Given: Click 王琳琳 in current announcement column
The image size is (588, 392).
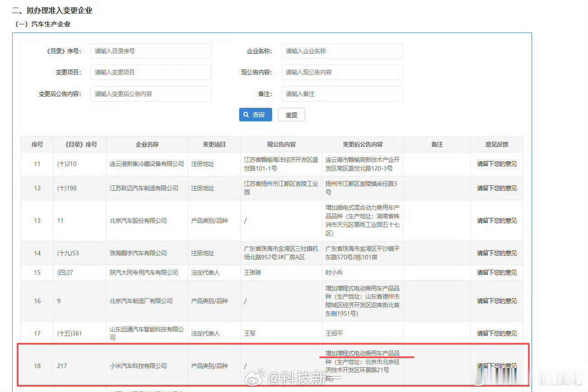Looking at the screenshot, I should point(253,272).
